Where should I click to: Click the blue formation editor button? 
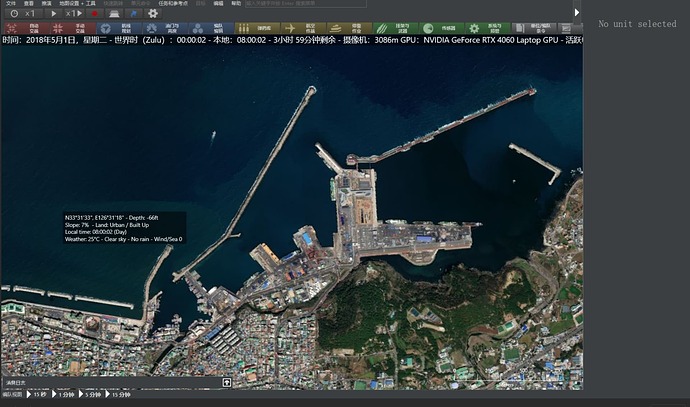[x=211, y=29]
